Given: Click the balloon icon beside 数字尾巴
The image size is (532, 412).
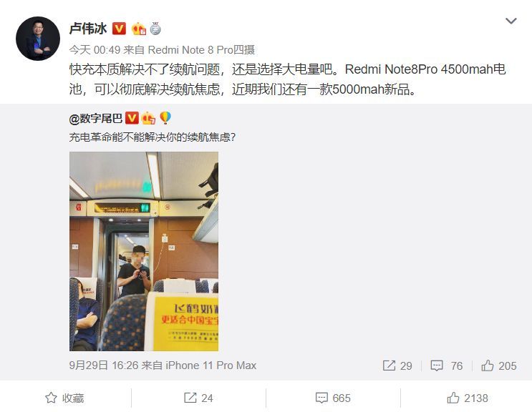Looking at the screenshot, I should [165, 117].
